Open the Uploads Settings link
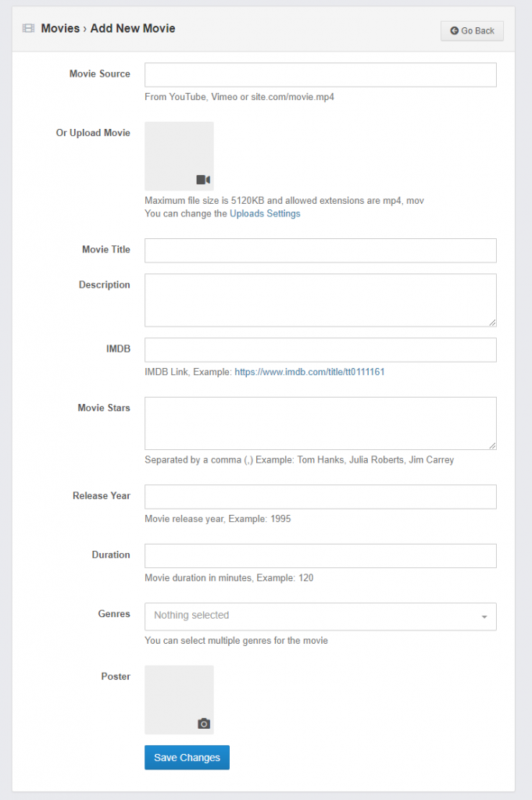 (x=265, y=213)
